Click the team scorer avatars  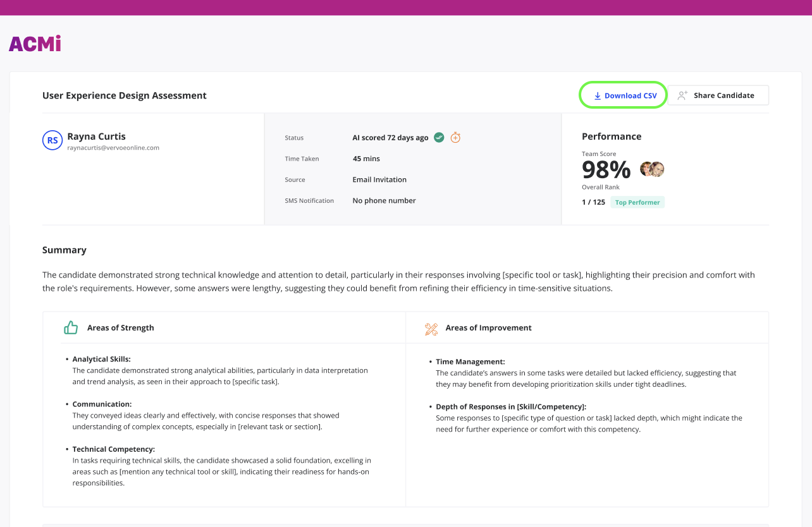(x=652, y=169)
